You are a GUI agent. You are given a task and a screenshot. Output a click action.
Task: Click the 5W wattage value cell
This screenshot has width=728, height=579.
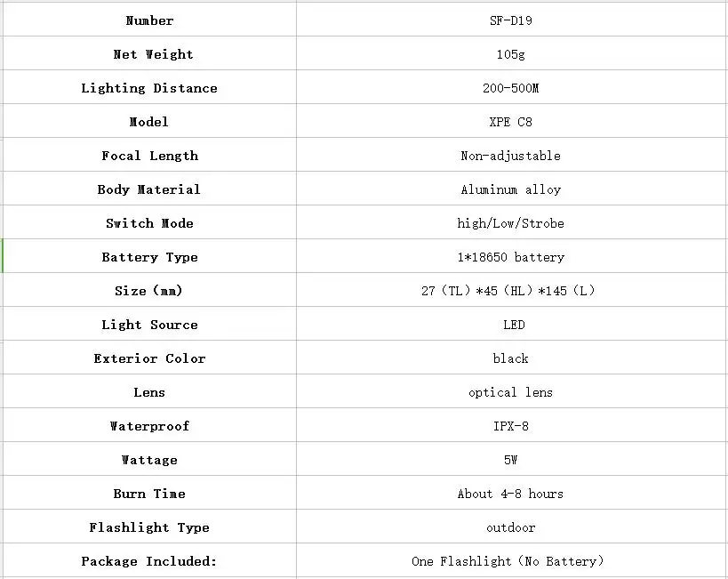click(511, 460)
